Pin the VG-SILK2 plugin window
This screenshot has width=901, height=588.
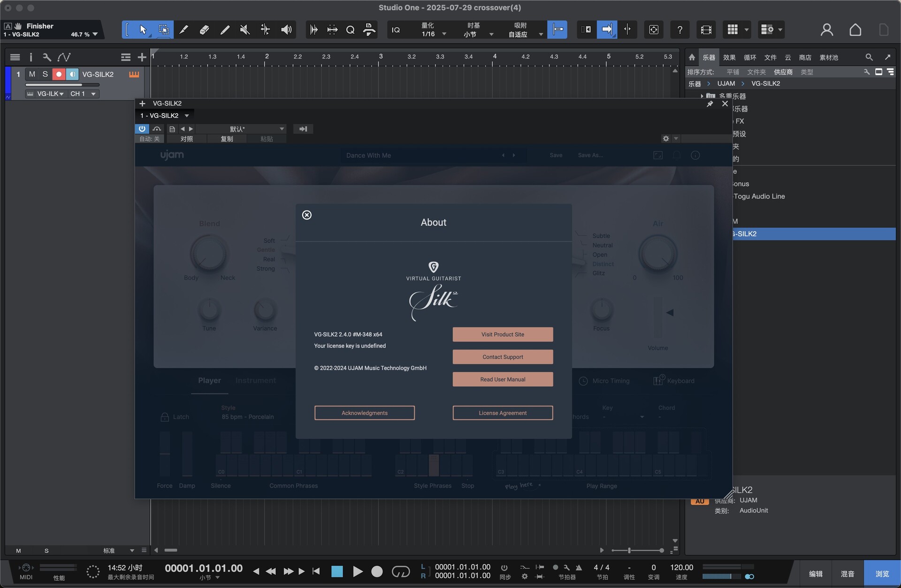click(710, 104)
